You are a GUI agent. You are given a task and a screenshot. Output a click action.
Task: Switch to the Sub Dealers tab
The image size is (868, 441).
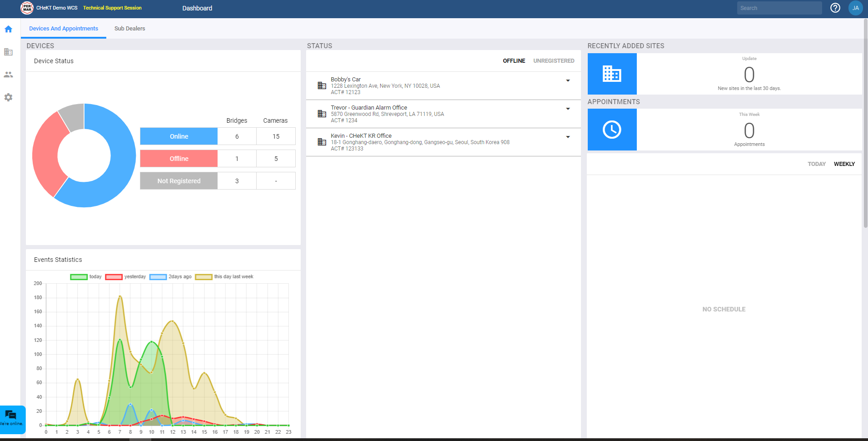[x=129, y=29]
